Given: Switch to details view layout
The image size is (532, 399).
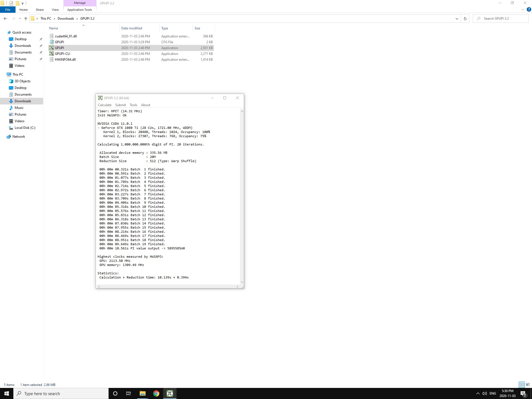Looking at the screenshot, I should click(x=522, y=385).
